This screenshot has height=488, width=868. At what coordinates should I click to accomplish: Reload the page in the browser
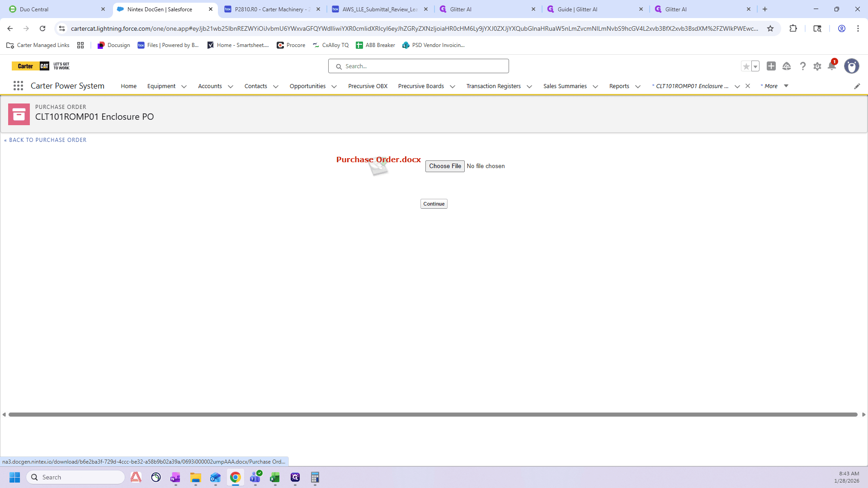(42, 28)
